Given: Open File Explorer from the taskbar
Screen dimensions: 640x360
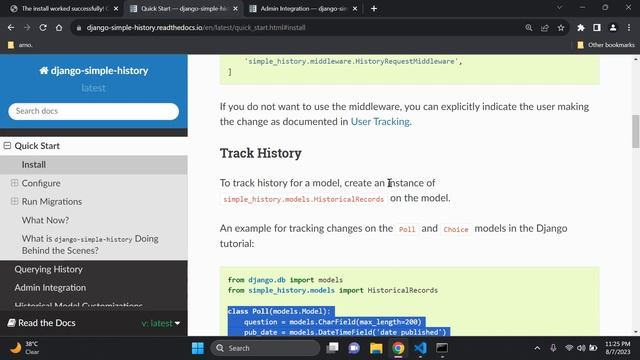Looking at the screenshot, I should (376, 348).
